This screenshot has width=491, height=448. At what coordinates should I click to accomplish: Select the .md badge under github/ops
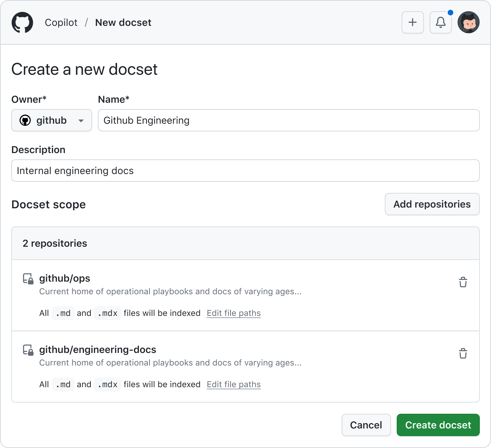tap(63, 313)
